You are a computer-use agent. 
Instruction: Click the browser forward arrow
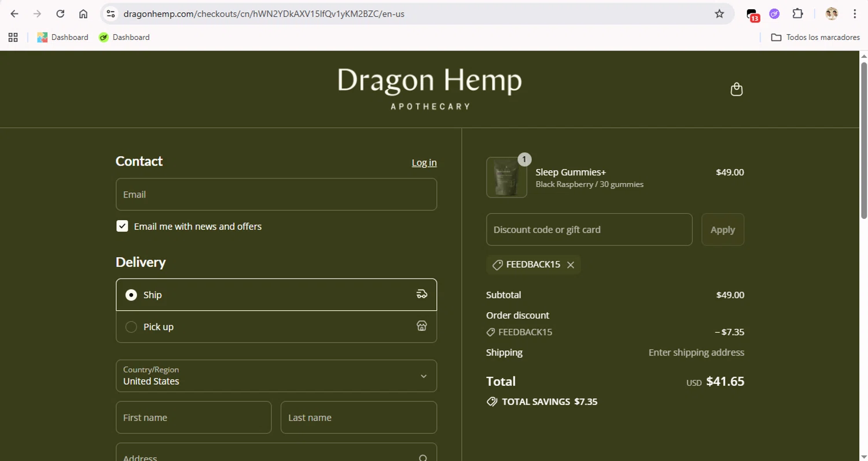coord(38,14)
